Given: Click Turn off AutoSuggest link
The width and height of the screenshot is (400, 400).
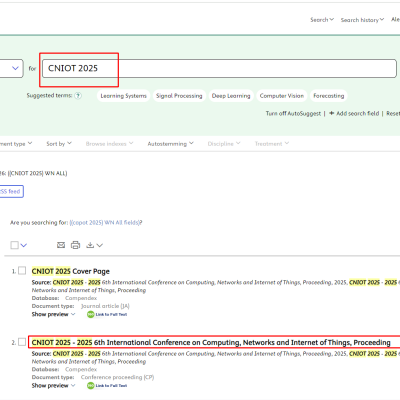Looking at the screenshot, I should 293,113.
